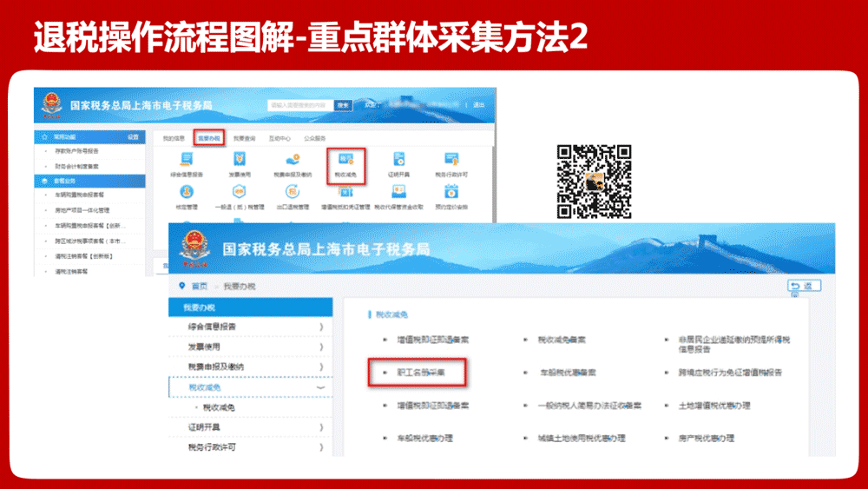Viewport: 868px width, 489px height.
Task: Open the 车船税优惠办理 link
Action: (x=425, y=438)
